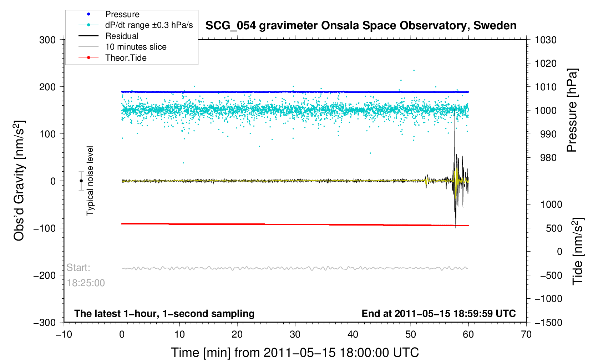The image size is (598, 364).
Task: Select the 'dP/dt range ±0.3 hPa/s' legend label
Action: click(149, 25)
